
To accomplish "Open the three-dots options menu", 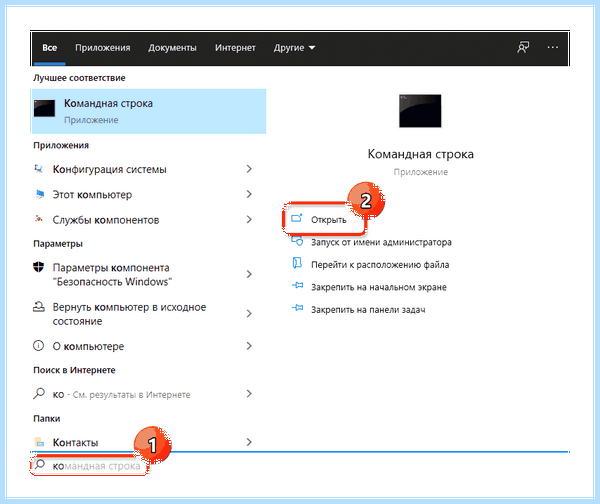I will pos(553,47).
